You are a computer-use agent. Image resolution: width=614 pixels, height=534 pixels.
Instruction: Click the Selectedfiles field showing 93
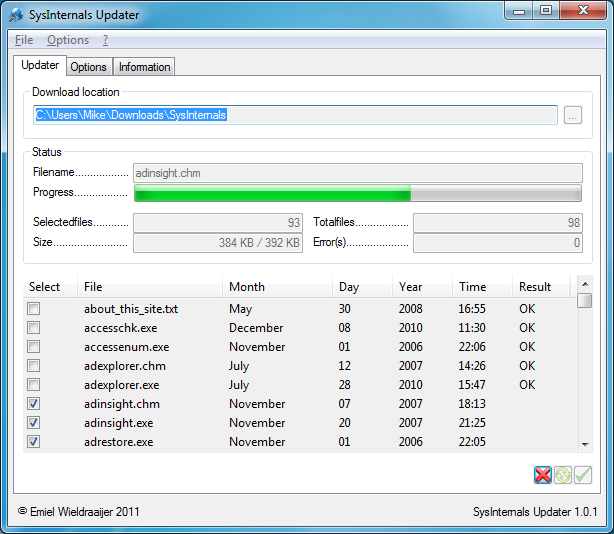218,223
